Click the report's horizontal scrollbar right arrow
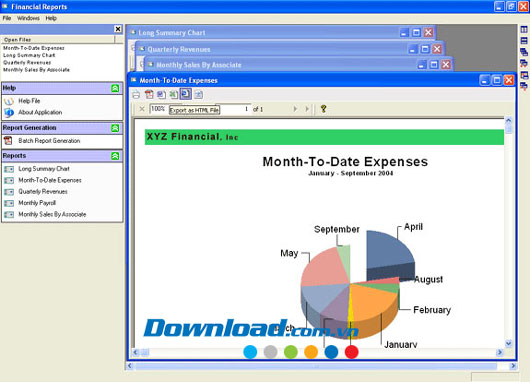 500,353
